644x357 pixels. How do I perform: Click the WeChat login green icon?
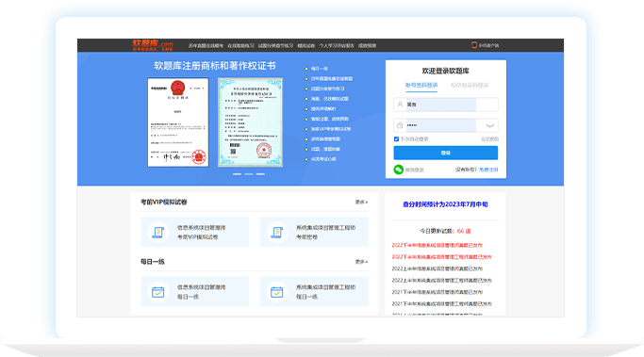click(399, 170)
